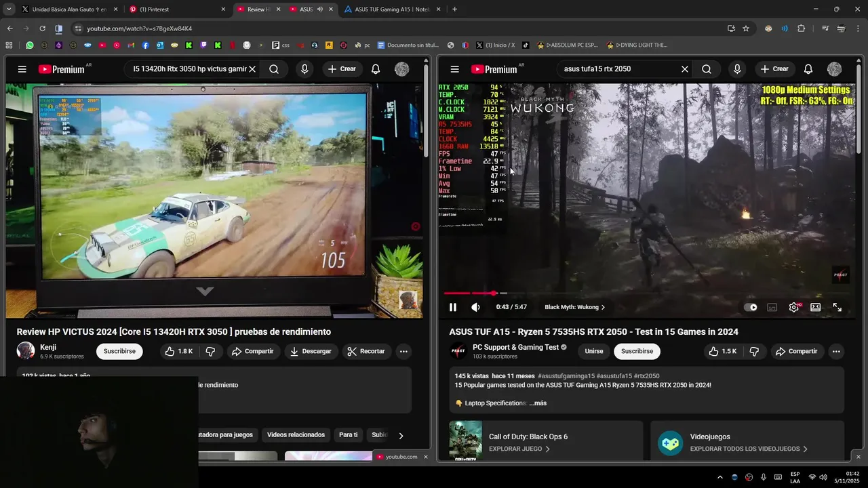
Task: Select the 'Para ti' chip
Action: (348, 434)
